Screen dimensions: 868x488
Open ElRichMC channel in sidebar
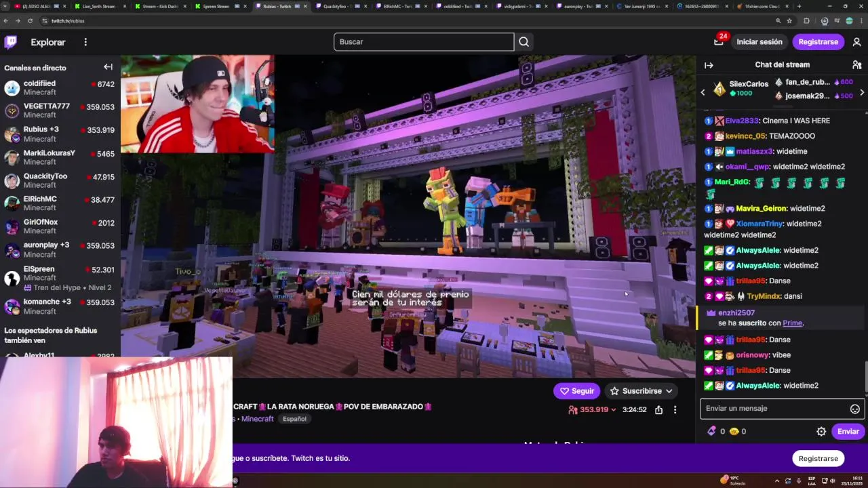point(60,203)
